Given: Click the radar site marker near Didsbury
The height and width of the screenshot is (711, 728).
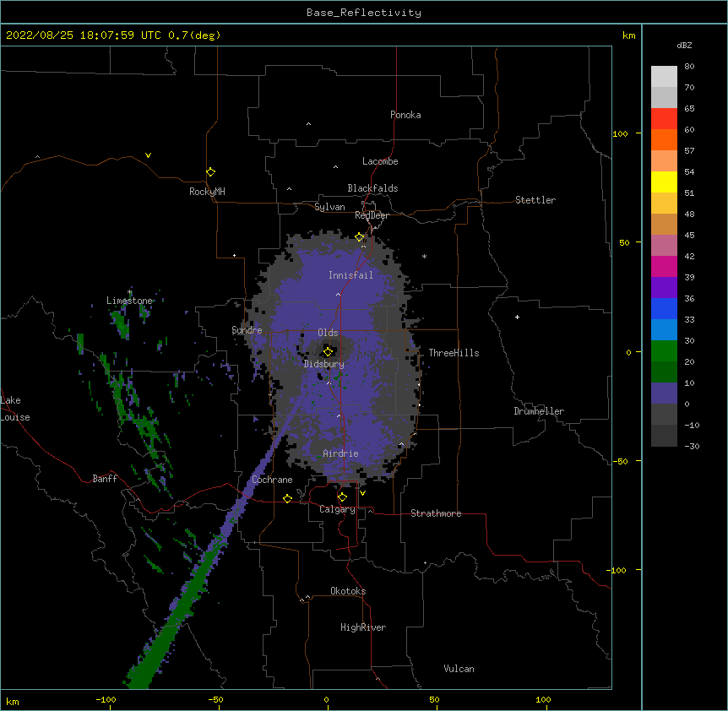Looking at the screenshot, I should point(328,351).
